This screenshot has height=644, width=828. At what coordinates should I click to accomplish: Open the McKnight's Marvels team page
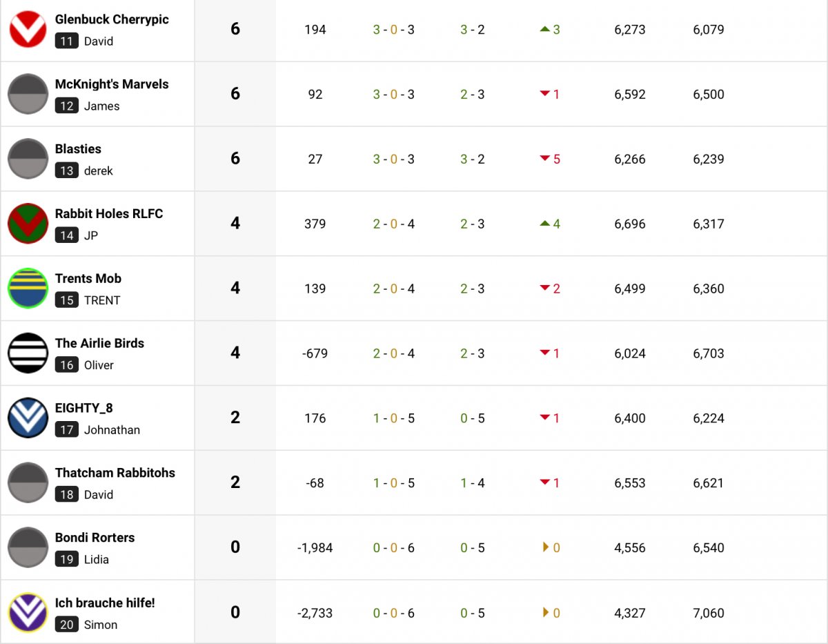(112, 84)
